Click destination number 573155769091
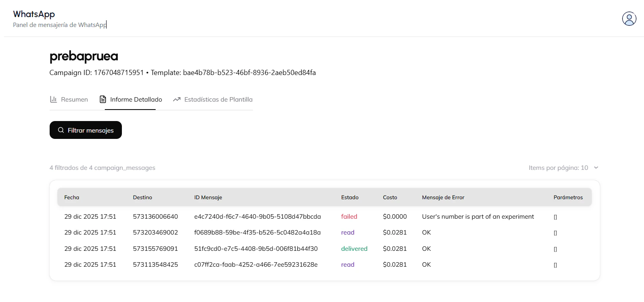 click(156, 249)
